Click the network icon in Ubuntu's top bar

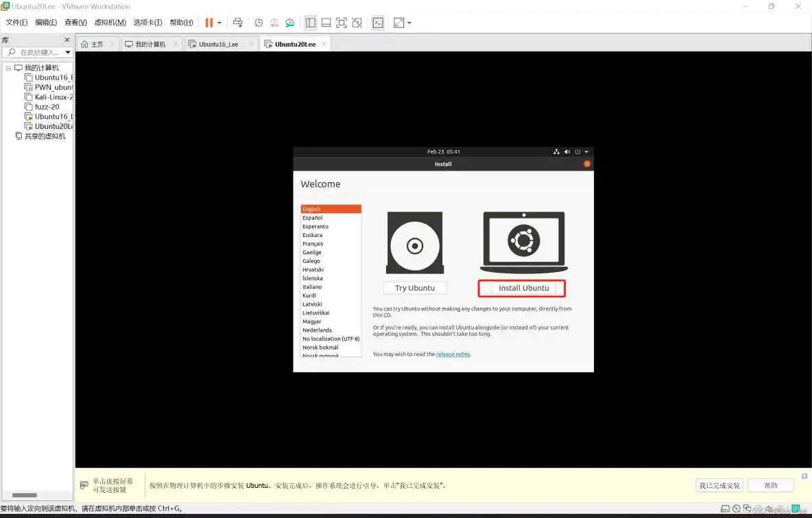(556, 151)
